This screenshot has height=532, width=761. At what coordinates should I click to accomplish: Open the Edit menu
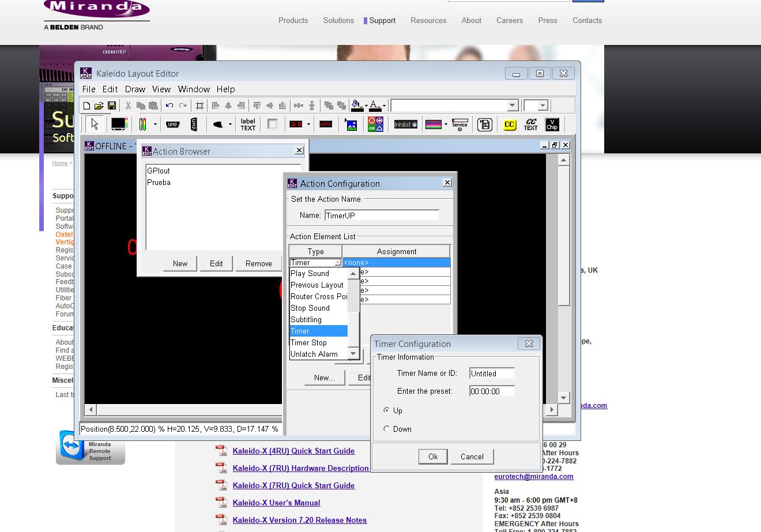coord(110,89)
